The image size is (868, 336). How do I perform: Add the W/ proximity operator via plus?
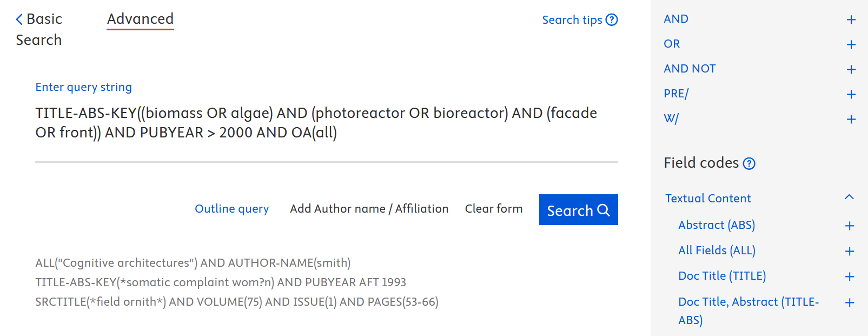tap(851, 120)
